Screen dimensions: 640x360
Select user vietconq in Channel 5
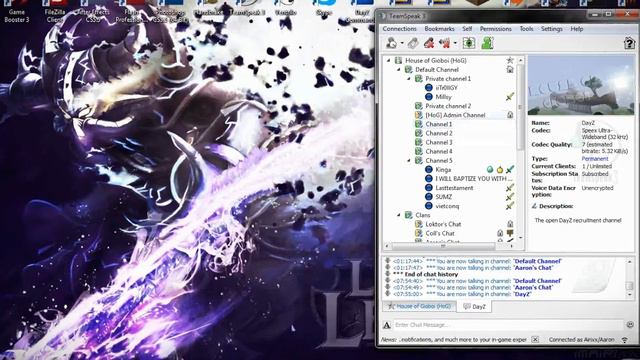point(447,206)
